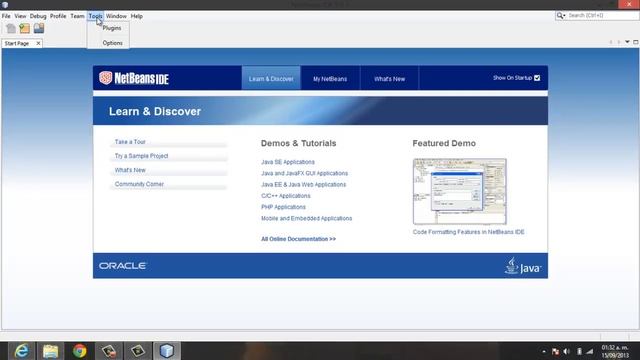Open Internet Explorer from the taskbar
The width and height of the screenshot is (640, 360).
pos(21,351)
